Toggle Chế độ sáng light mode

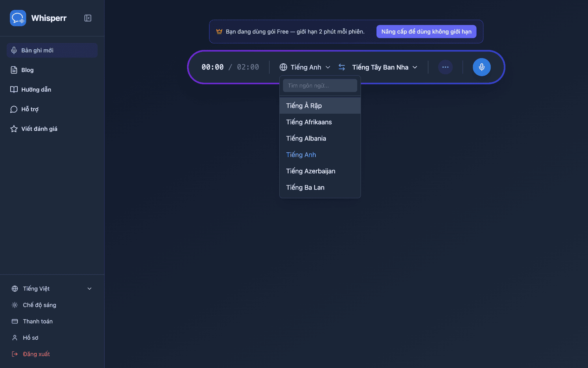click(x=52, y=305)
